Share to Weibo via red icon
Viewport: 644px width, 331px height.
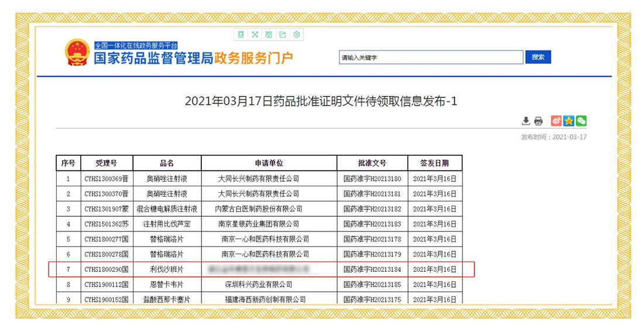coord(556,121)
